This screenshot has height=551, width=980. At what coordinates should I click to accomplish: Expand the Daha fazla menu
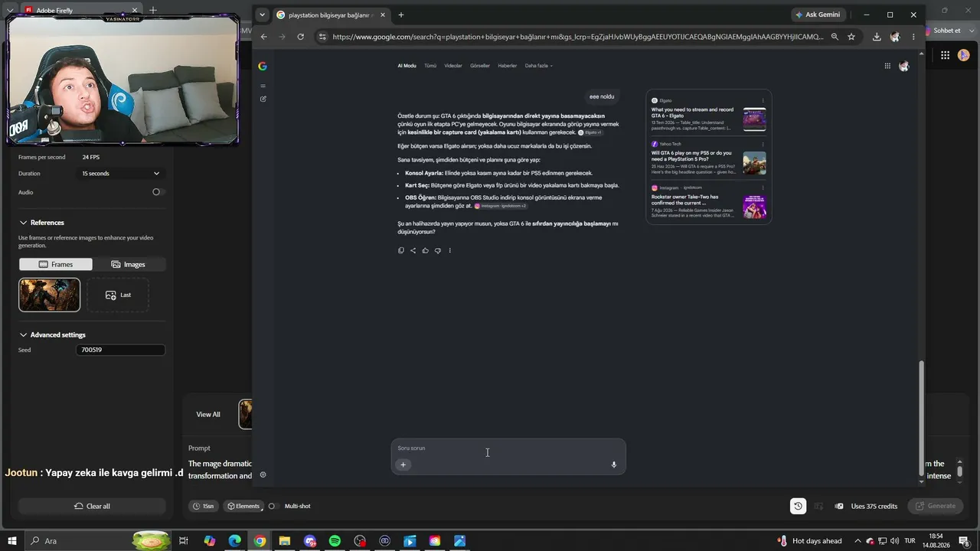tap(538, 66)
